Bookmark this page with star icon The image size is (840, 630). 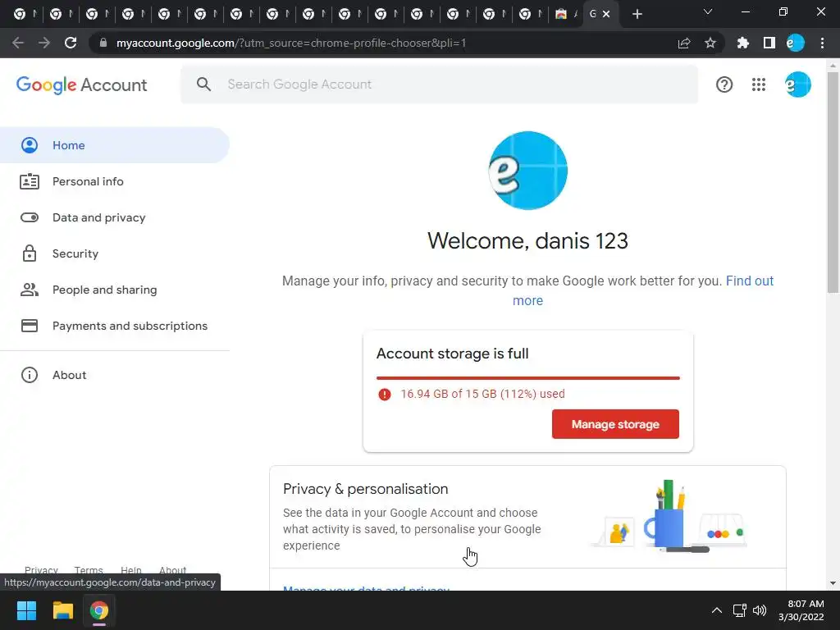710,43
